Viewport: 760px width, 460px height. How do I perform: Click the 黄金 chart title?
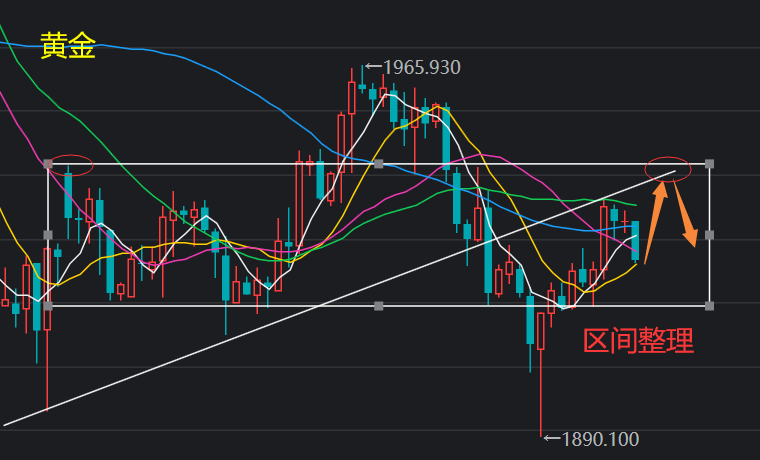68,46
